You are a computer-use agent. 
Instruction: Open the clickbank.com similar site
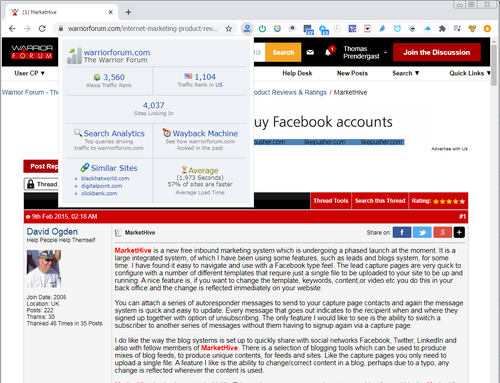click(x=99, y=193)
